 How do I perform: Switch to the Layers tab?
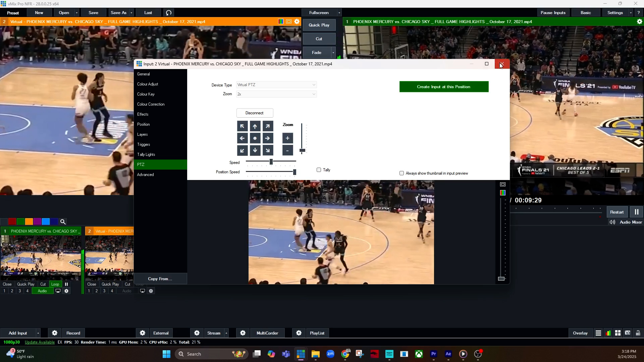tap(160, 134)
